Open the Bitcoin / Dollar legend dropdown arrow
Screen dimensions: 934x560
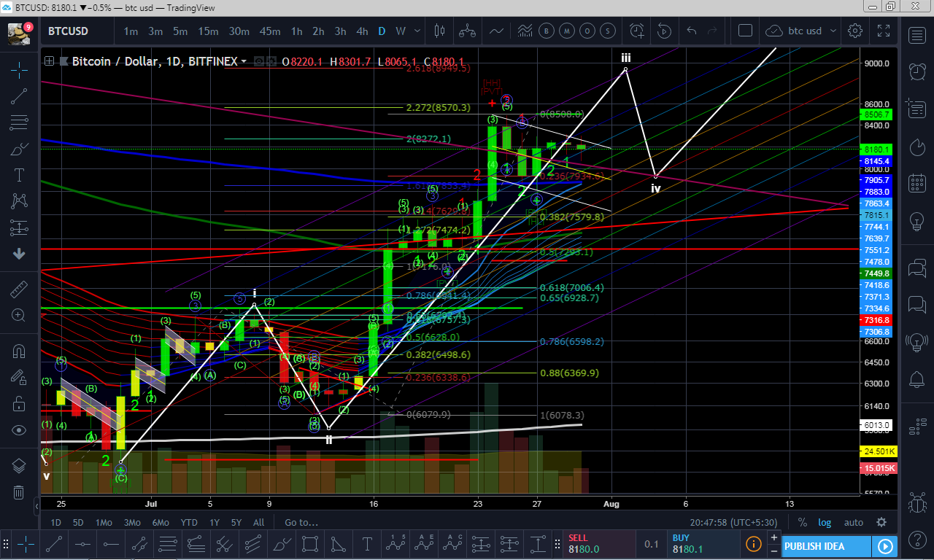pos(244,62)
